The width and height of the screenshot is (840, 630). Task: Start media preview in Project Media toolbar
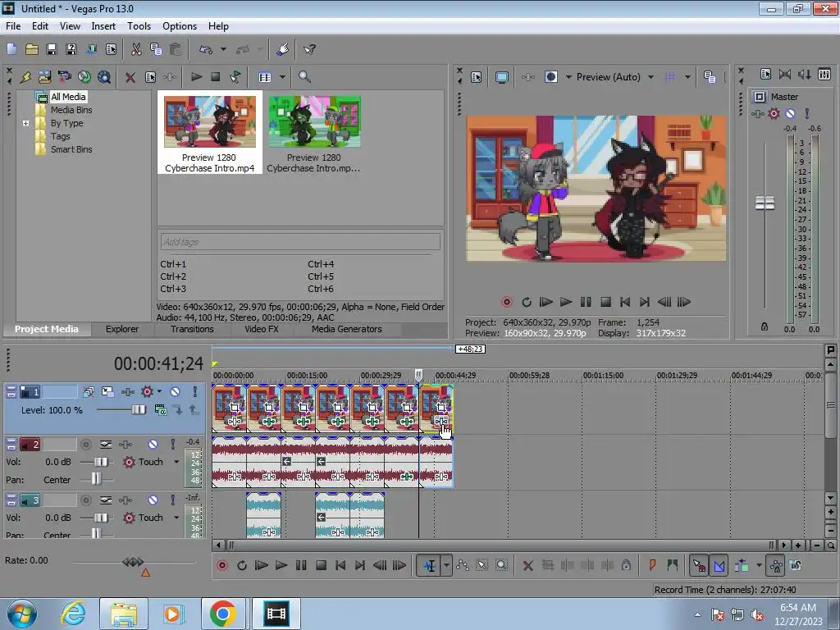tap(196, 76)
